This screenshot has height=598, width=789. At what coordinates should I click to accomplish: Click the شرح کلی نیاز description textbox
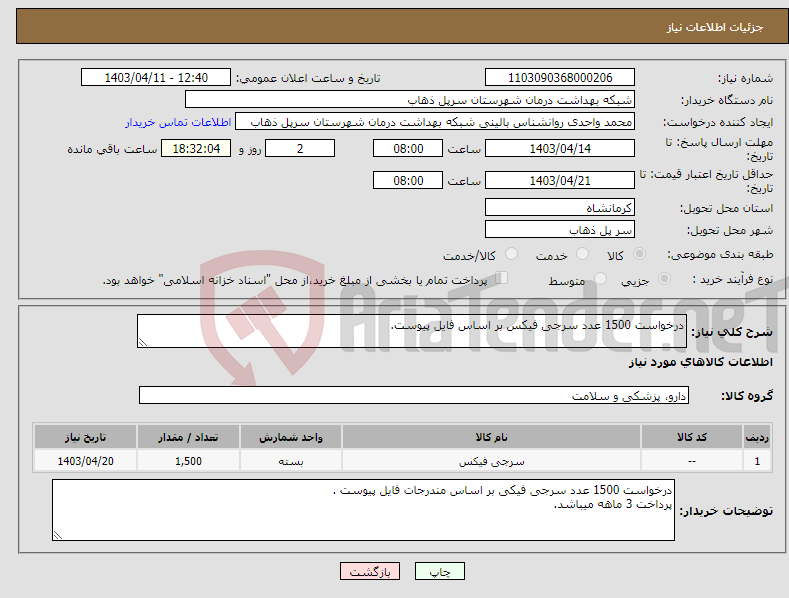pyautogui.click(x=412, y=331)
